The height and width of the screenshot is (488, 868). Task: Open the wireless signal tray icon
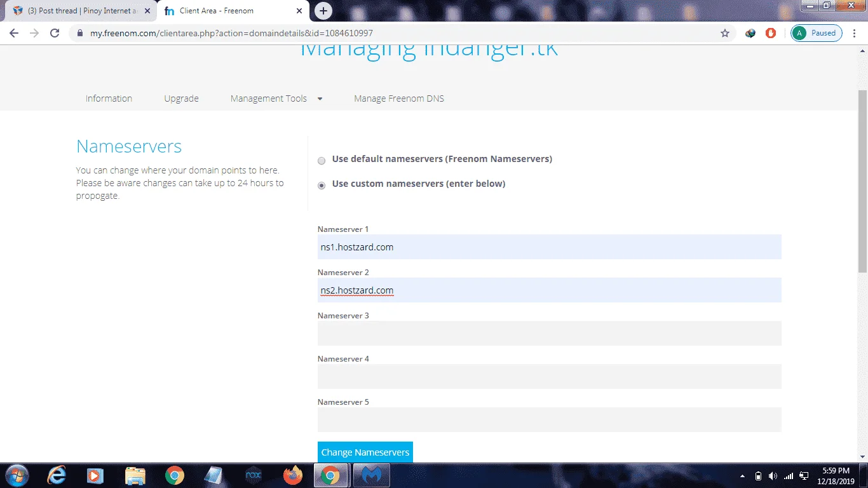[x=789, y=476]
